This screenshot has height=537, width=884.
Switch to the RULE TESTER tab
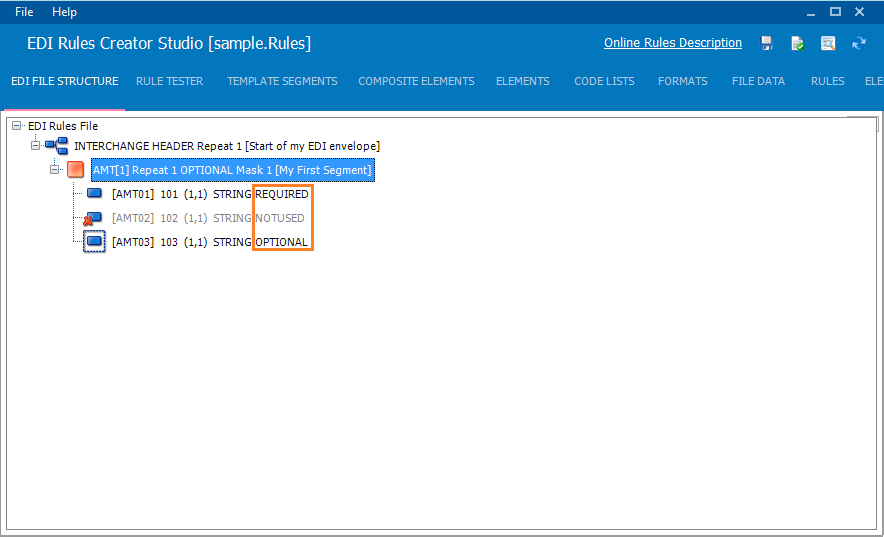tap(170, 81)
